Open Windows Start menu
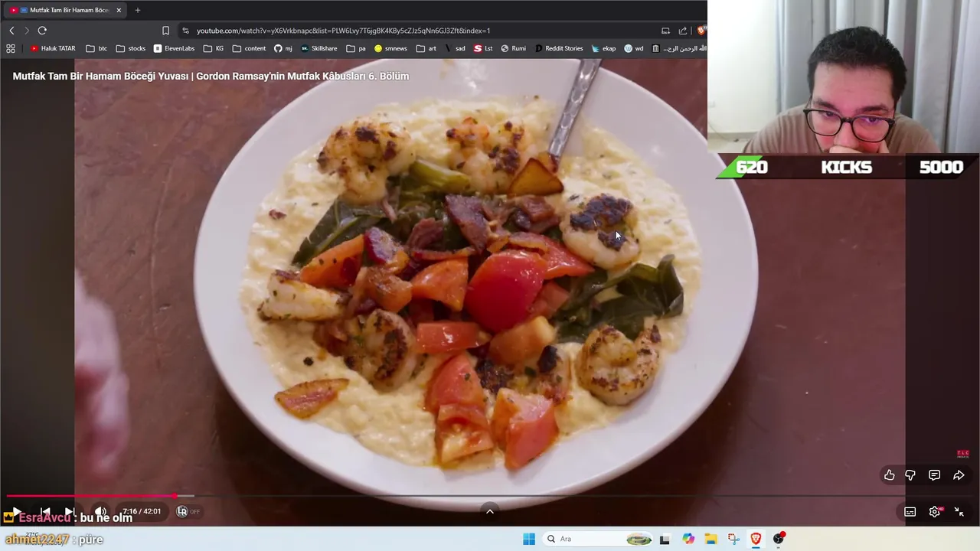This screenshot has height=551, width=980. pyautogui.click(x=529, y=539)
